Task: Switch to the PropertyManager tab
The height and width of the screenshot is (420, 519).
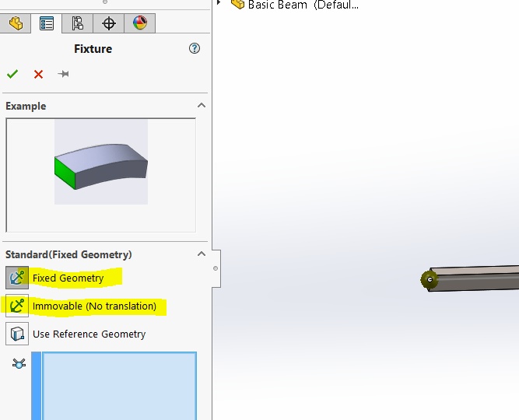Action: coord(47,23)
